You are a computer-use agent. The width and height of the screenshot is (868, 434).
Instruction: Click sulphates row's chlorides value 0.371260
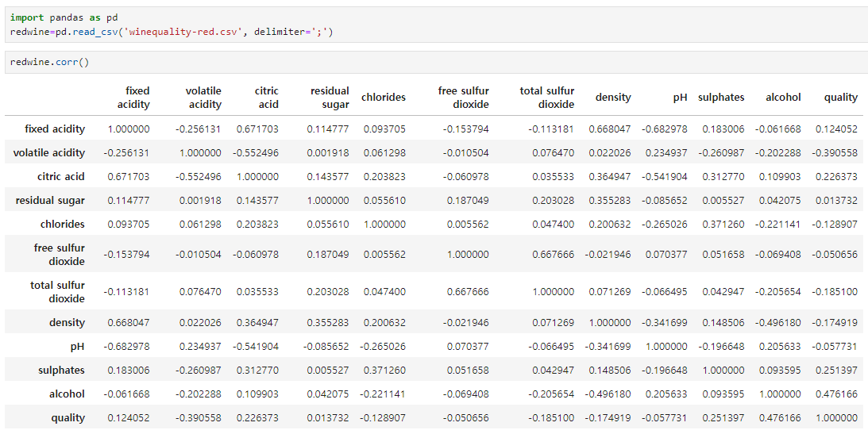coord(384,370)
